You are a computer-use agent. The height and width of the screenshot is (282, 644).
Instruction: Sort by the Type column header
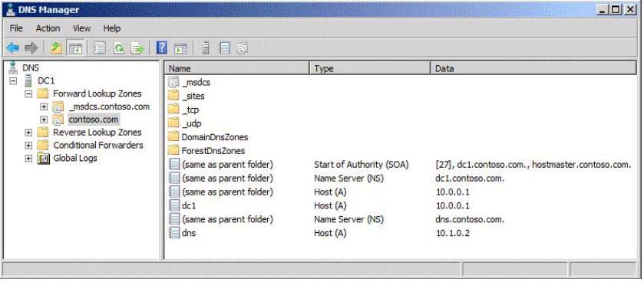pos(370,68)
